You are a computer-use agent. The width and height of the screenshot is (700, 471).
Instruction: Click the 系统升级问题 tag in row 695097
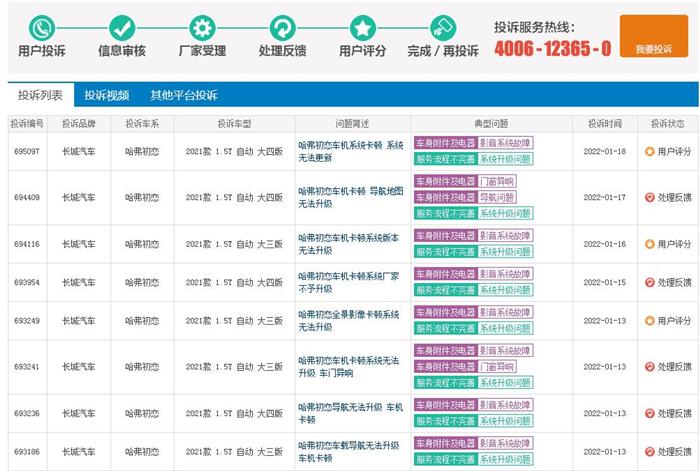point(505,159)
